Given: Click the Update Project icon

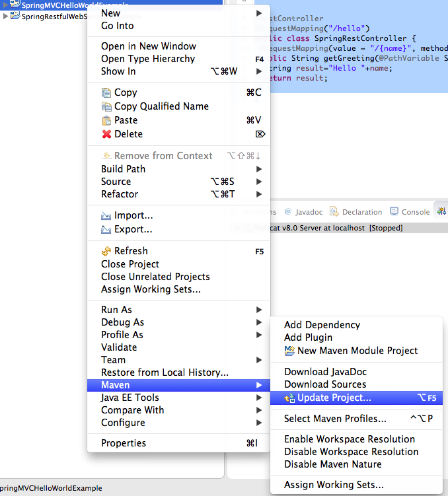Looking at the screenshot, I should tap(289, 398).
